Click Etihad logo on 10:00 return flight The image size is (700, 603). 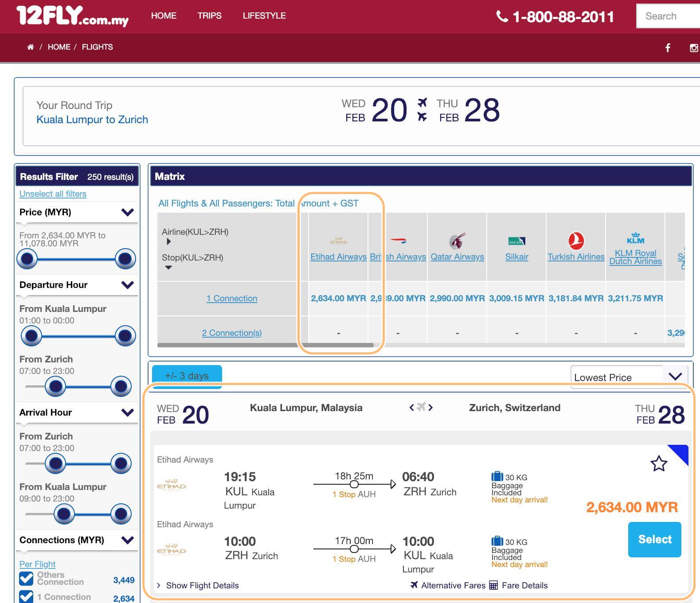pos(172,550)
